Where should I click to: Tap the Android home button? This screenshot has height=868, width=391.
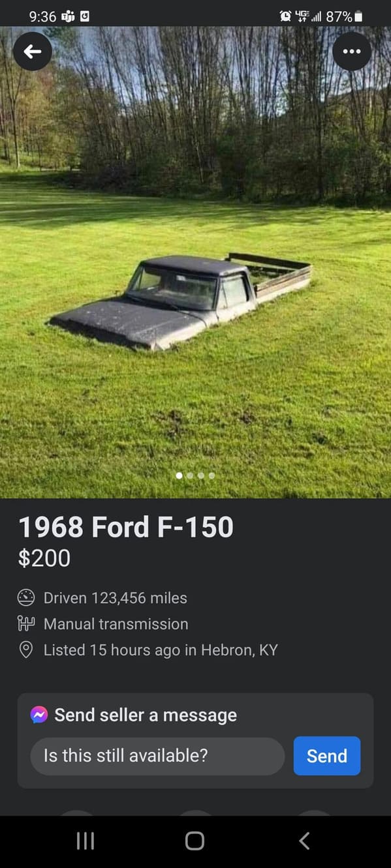(x=195, y=841)
